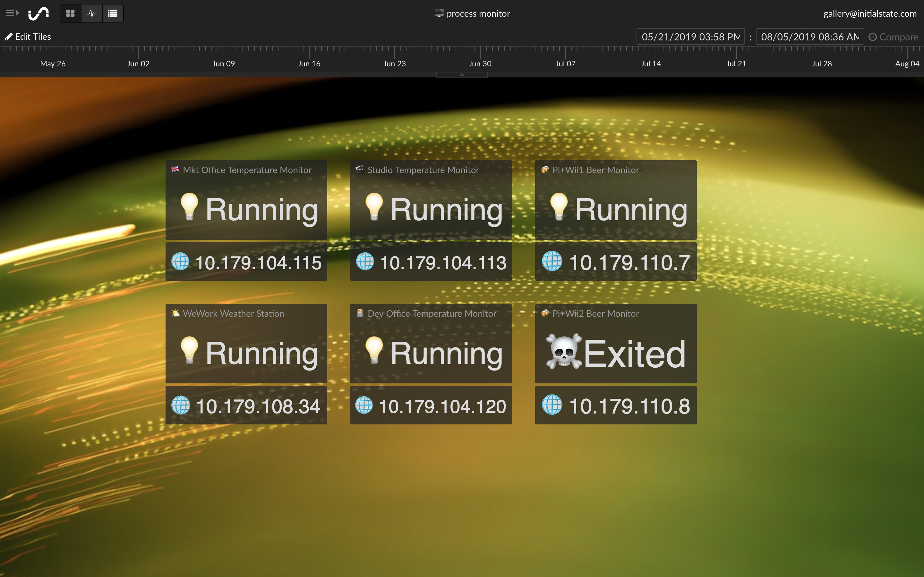Click the Jul 14 timeline label
Screen dimensions: 924x577
click(x=651, y=63)
